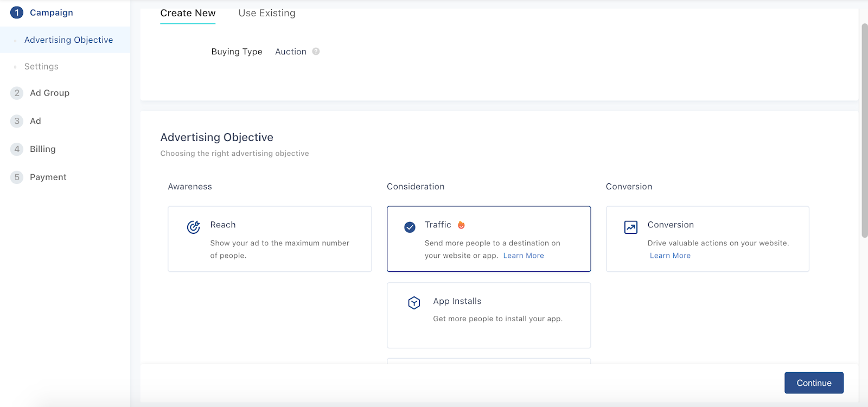Open the Billing step in sidebar
This screenshot has width=868, height=407.
pyautogui.click(x=43, y=149)
